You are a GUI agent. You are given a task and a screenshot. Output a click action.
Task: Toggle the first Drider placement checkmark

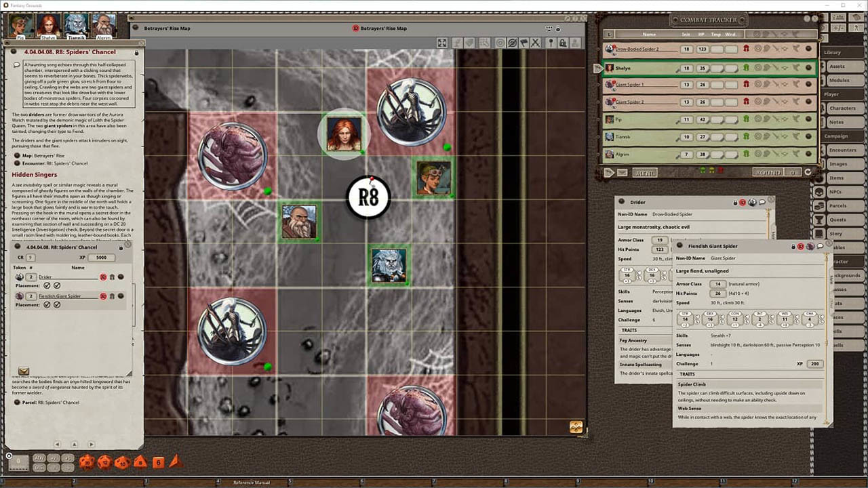[47, 286]
